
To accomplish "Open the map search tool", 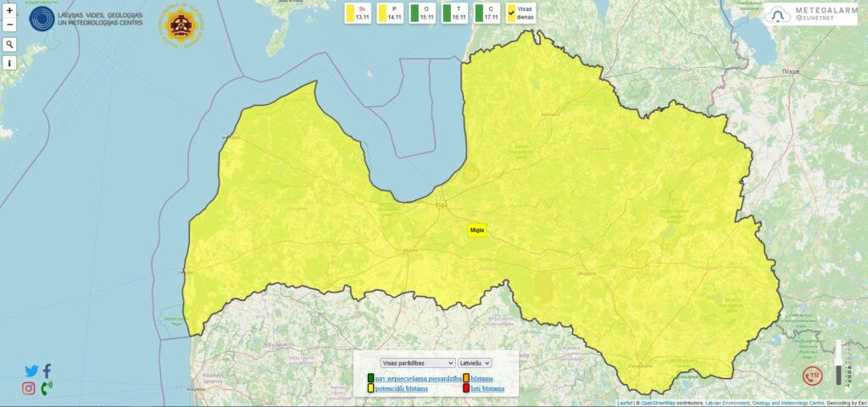I will pos(9,44).
